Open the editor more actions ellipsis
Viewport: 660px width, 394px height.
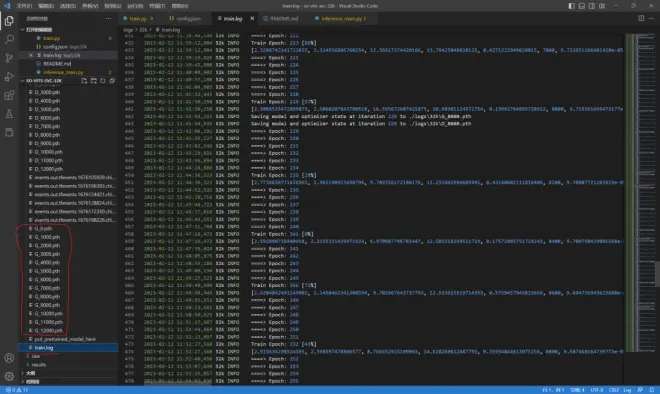click(652, 18)
